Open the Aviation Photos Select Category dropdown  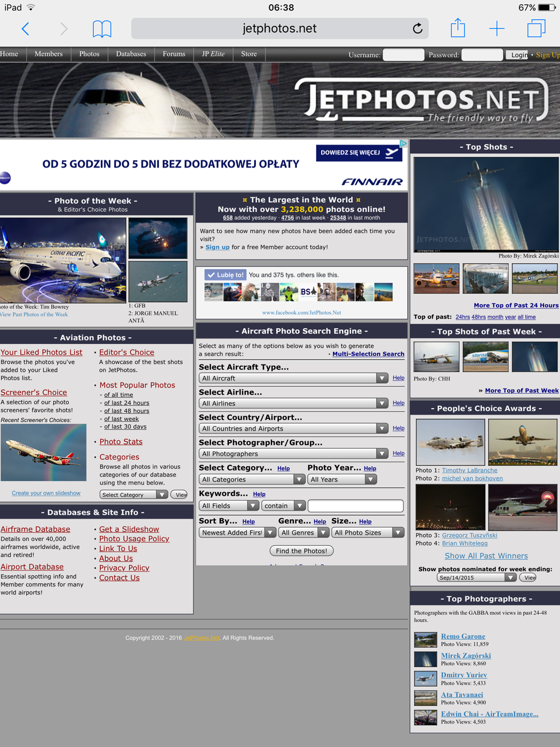point(133,495)
